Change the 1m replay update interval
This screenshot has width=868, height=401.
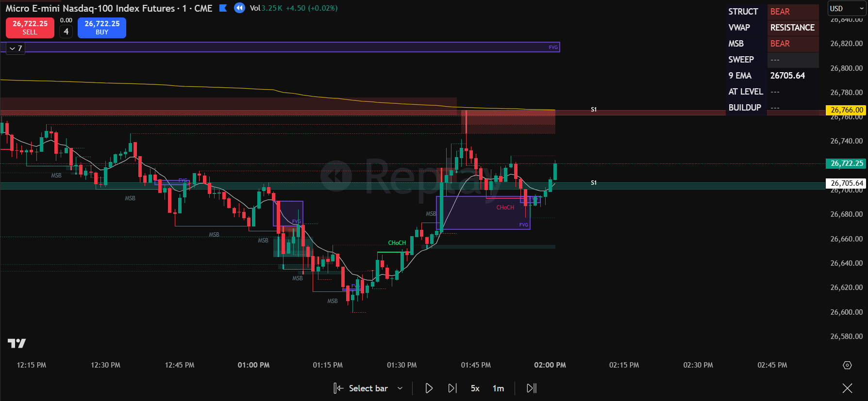(498, 388)
